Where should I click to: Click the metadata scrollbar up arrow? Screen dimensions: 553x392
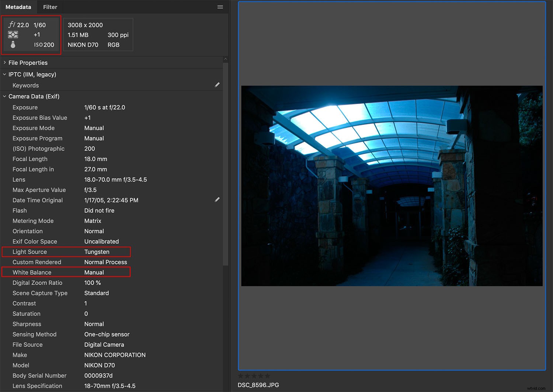[225, 59]
